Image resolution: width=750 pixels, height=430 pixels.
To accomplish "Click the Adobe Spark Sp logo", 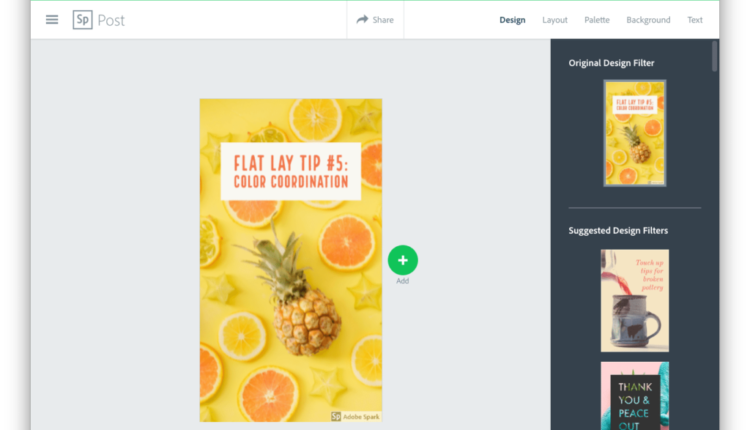I will (83, 20).
